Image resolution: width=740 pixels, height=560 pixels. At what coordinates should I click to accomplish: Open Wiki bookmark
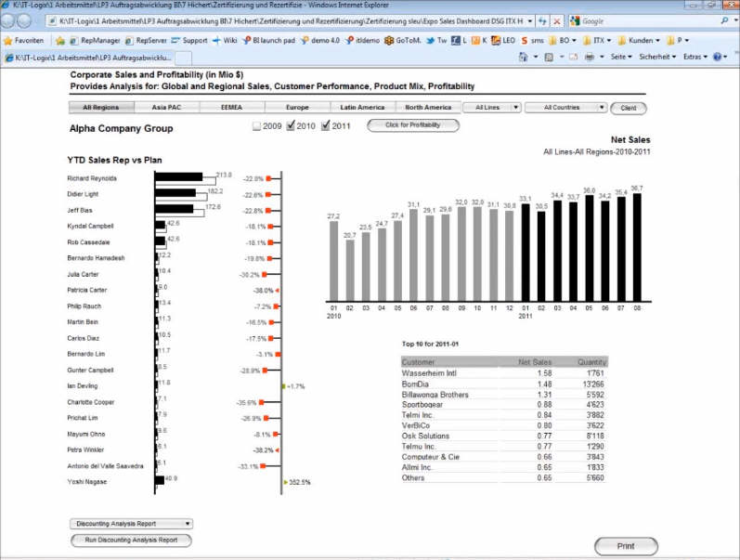tap(225, 41)
